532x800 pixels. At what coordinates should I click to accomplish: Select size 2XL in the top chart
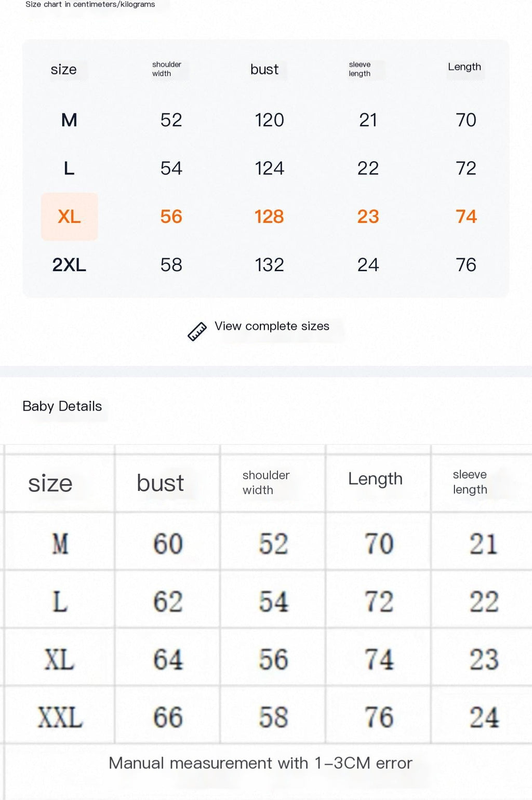(x=69, y=265)
